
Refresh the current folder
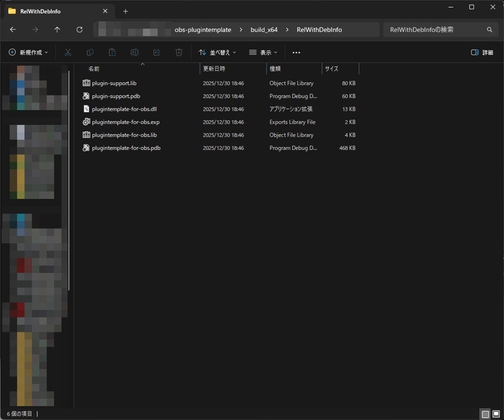click(79, 30)
